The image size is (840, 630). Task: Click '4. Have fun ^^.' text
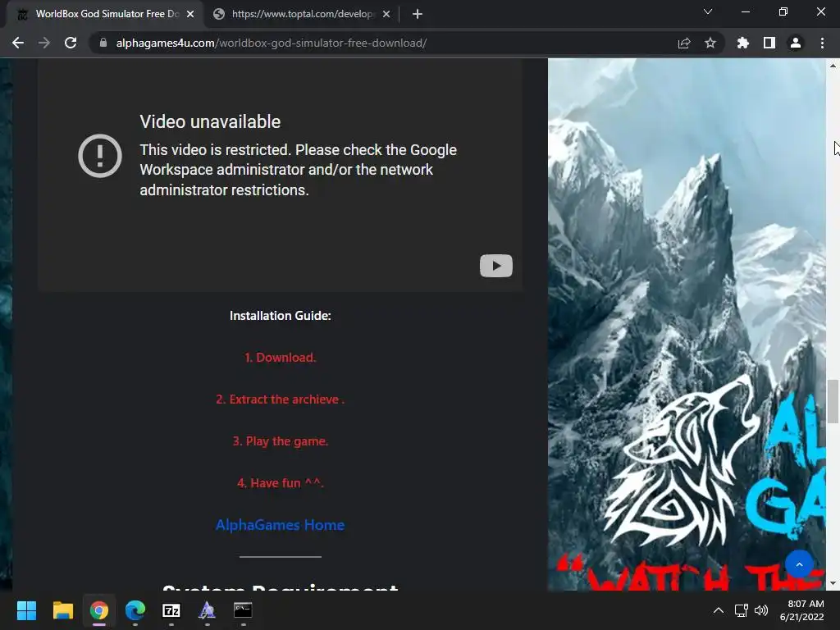[281, 482]
